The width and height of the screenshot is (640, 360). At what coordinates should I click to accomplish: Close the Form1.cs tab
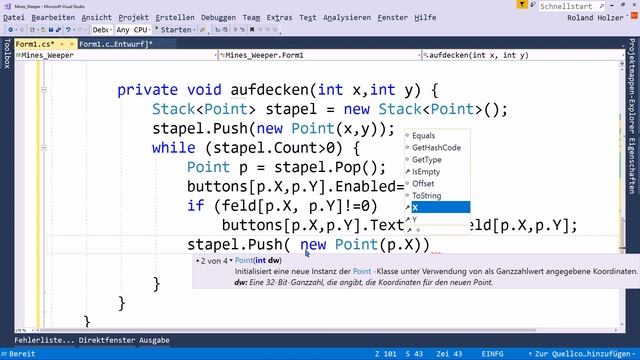[72, 44]
